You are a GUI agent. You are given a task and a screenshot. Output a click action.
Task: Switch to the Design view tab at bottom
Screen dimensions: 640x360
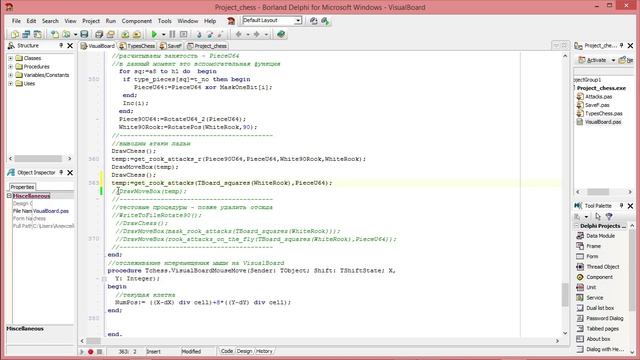tap(244, 351)
